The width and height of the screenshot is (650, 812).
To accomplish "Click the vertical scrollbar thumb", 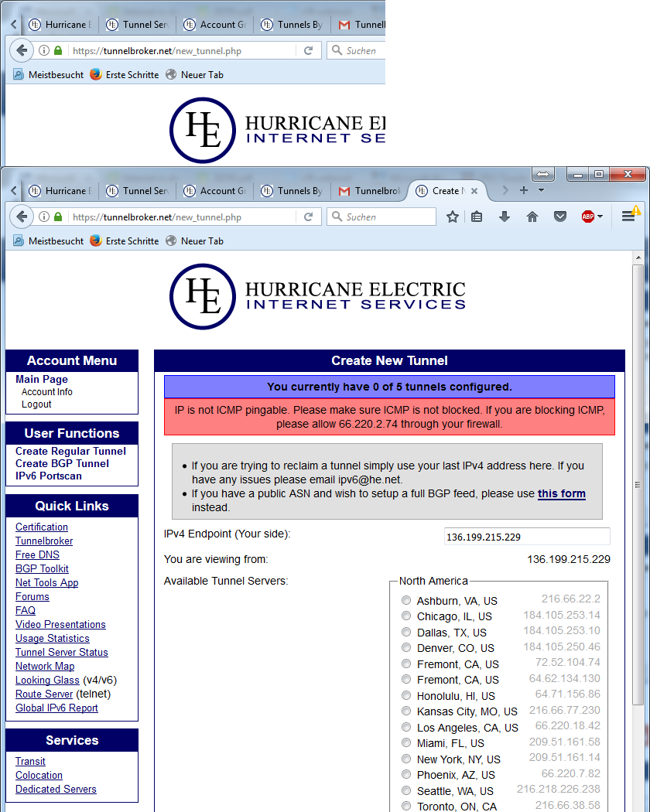I will point(638,484).
